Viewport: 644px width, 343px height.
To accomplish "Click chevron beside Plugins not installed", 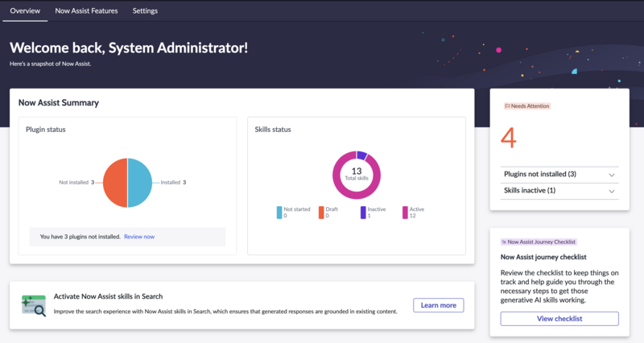I will [x=612, y=175].
